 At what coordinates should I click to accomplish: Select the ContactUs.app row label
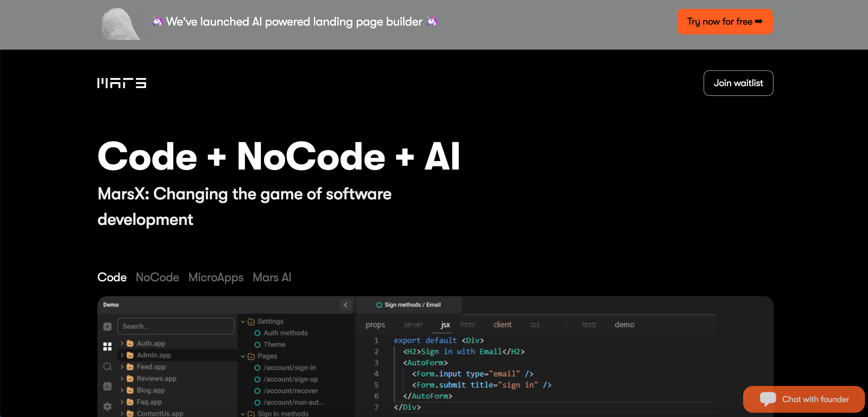(x=160, y=414)
